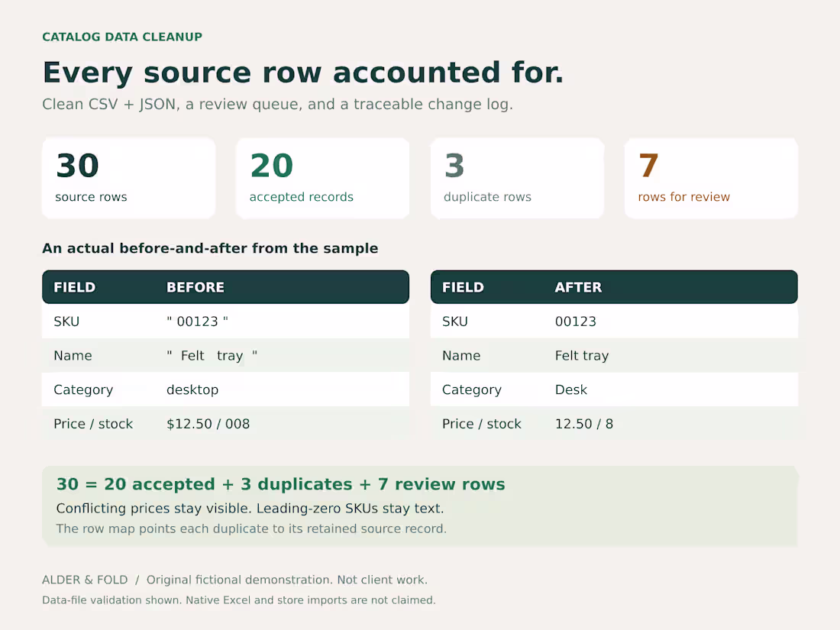This screenshot has width=840, height=630.
Task: Click the 30 source rows card
Action: coord(128,178)
